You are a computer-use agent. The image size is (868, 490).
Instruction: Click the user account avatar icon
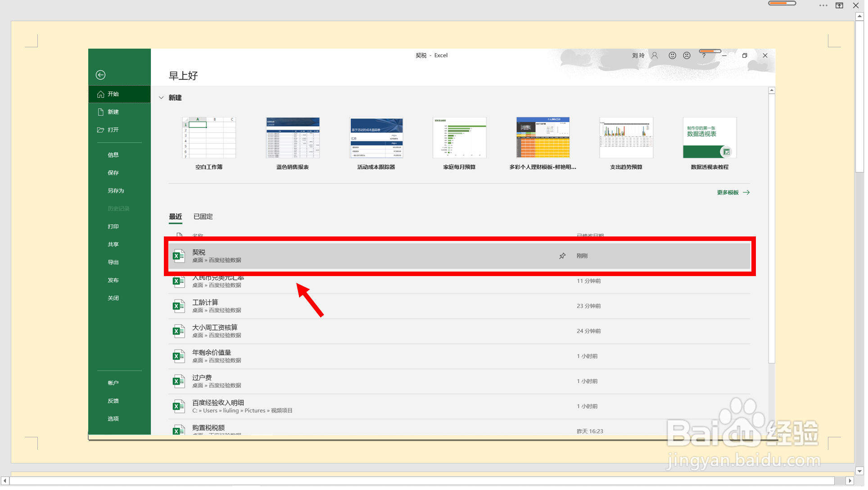pos(657,56)
